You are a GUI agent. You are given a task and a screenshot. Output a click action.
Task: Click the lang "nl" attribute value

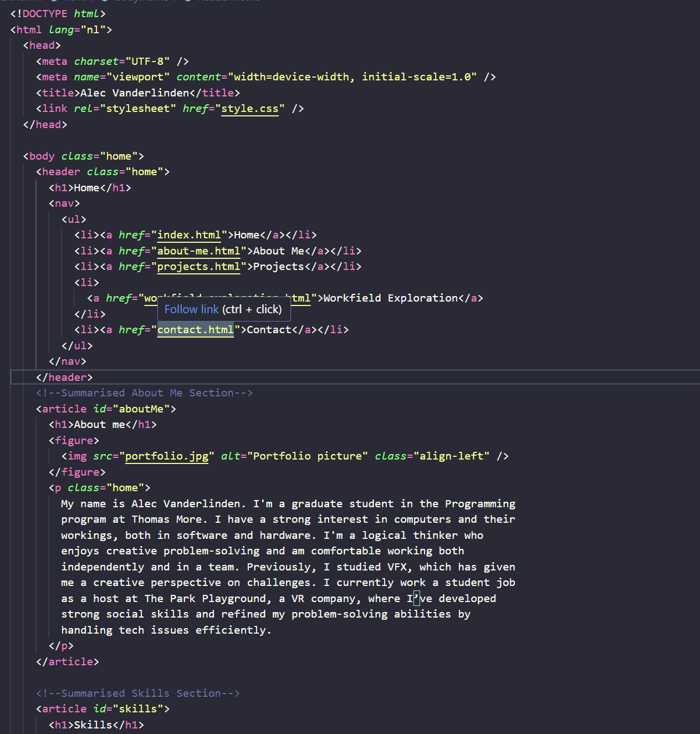[93, 30]
